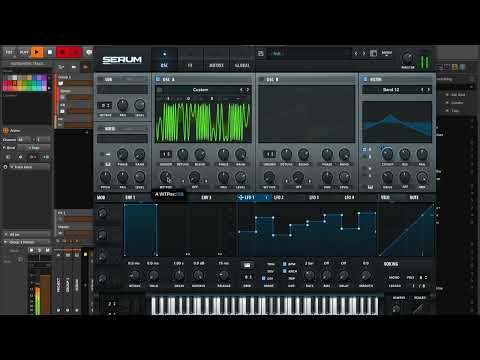480x360 pixels.
Task: Select previous OSC A wavetable arrow
Action: tap(241, 90)
